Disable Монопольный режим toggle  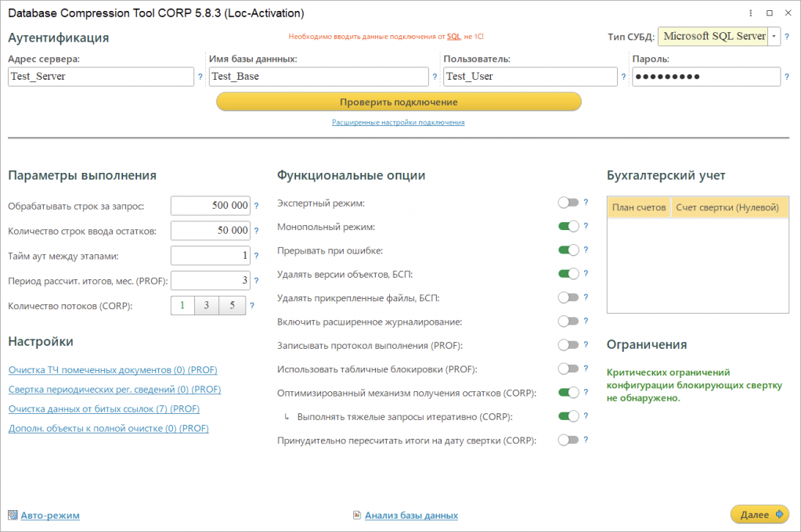pyautogui.click(x=568, y=226)
